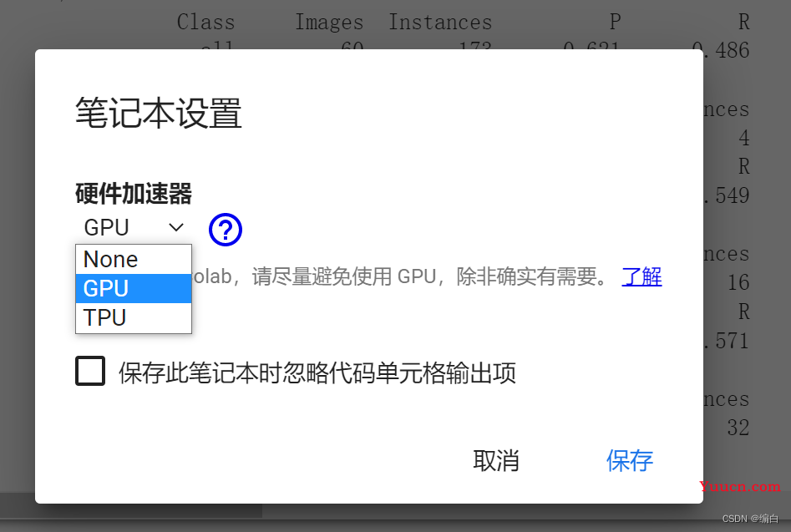
Task: Select None in the accelerator list
Action: 133,260
